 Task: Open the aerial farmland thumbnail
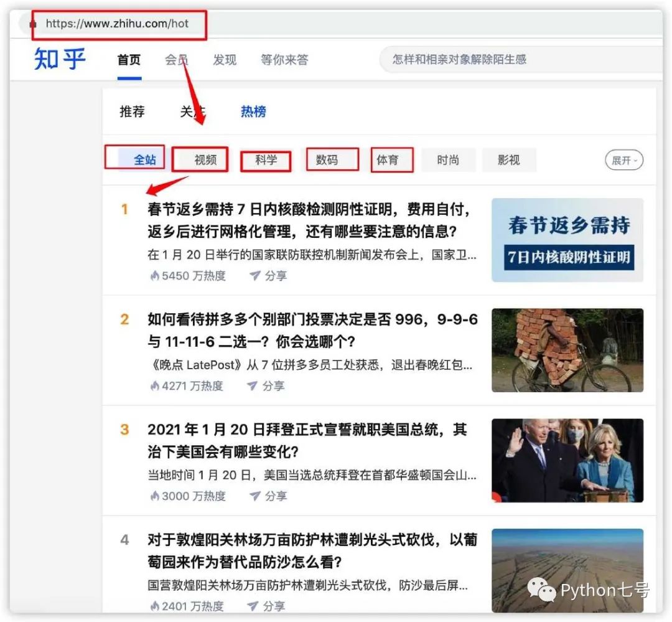pos(567,570)
